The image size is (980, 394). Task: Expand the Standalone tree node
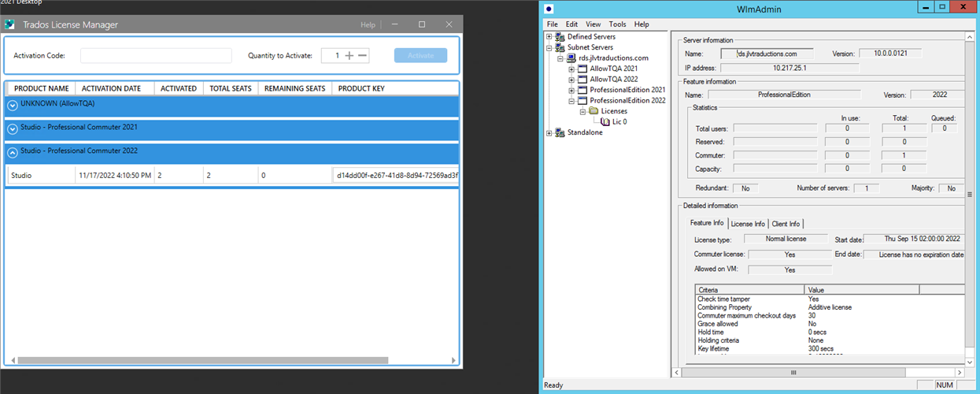click(549, 133)
